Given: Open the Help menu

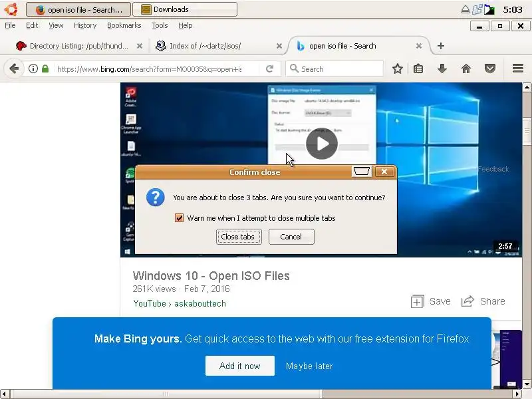Looking at the screenshot, I should pyautogui.click(x=186, y=25).
